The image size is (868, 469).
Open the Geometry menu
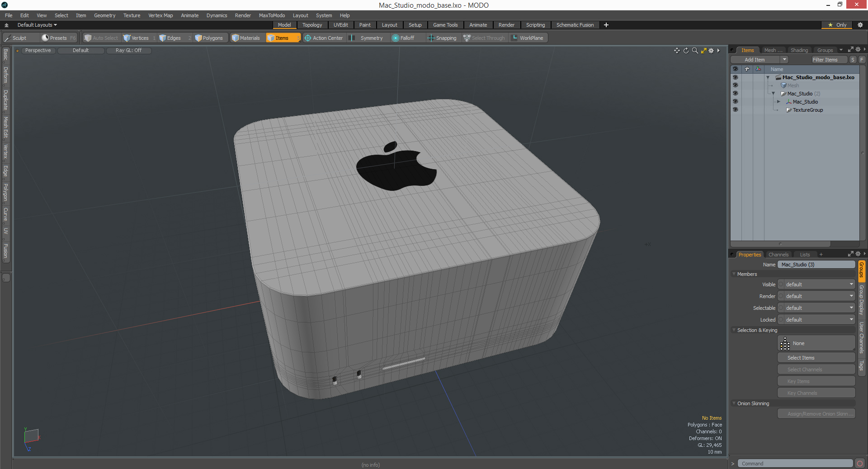pos(104,15)
